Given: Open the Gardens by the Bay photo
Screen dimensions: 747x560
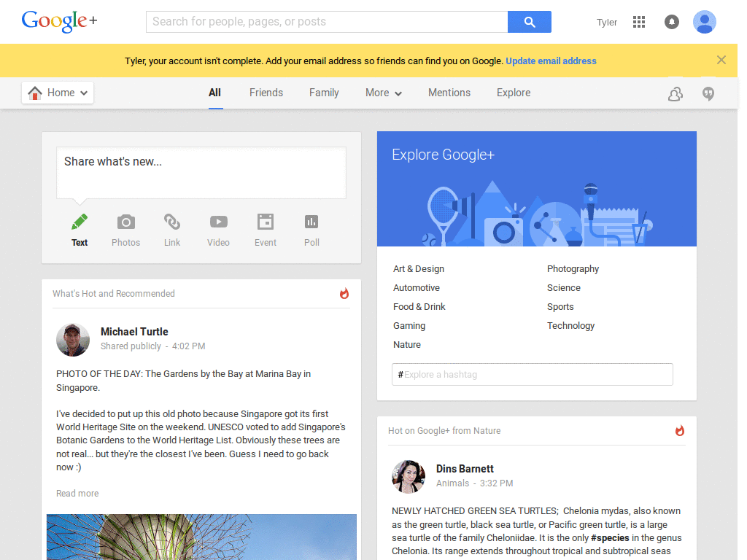Looking at the screenshot, I should (x=201, y=537).
